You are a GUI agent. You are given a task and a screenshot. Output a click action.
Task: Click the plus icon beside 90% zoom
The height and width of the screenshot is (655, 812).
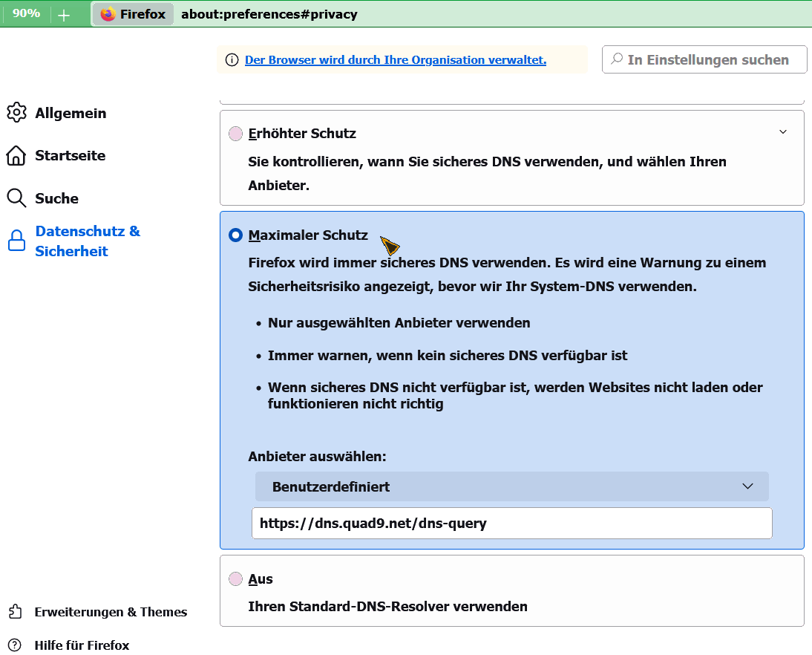[x=64, y=15]
